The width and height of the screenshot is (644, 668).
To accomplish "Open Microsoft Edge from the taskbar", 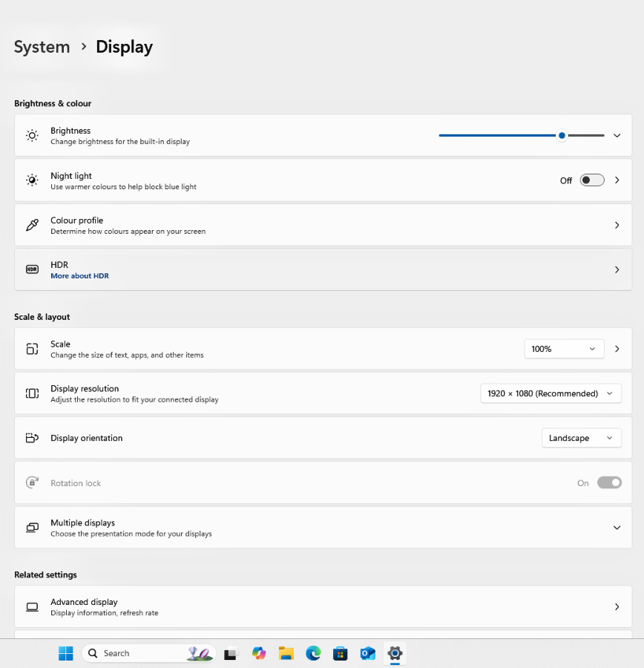I will [313, 653].
